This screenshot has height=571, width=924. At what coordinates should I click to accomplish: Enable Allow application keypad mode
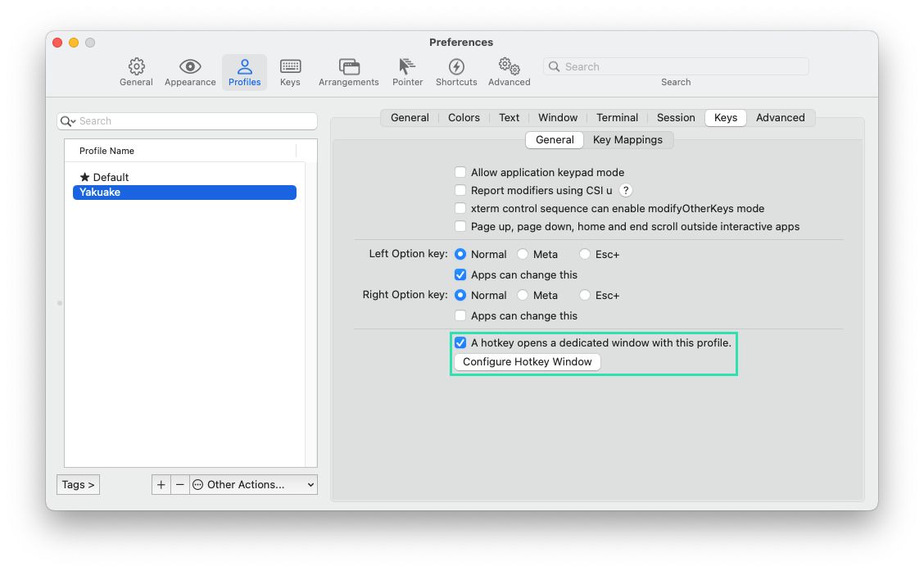pos(460,172)
